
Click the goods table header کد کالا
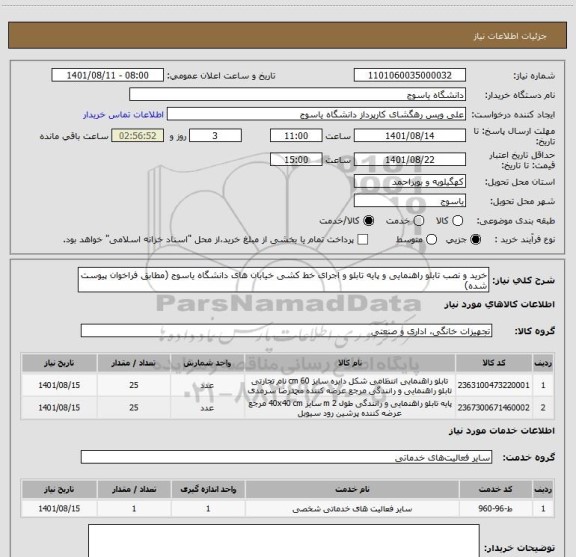click(494, 363)
